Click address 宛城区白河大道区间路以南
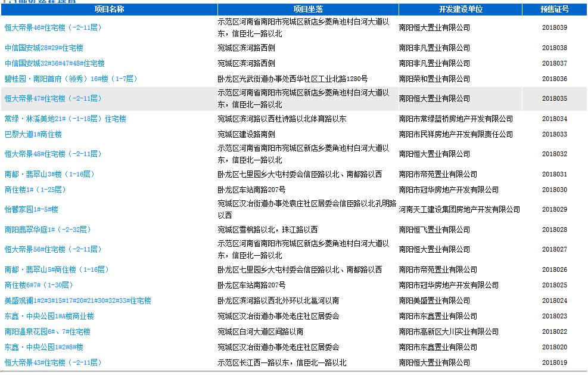Image resolution: width=588 pixels, height=375 pixels. (x=260, y=331)
